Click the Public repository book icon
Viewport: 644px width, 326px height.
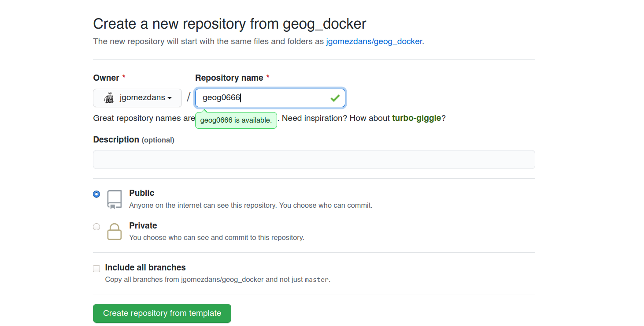tap(115, 199)
